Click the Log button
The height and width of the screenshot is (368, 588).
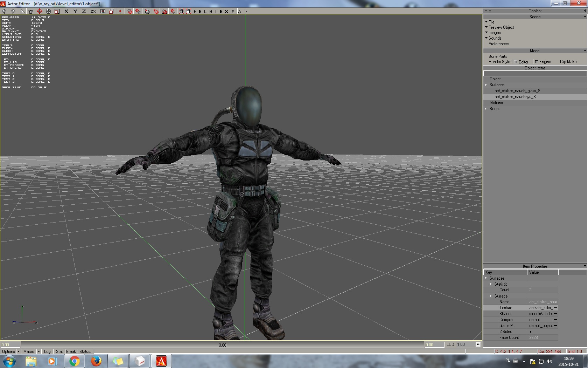(47, 351)
